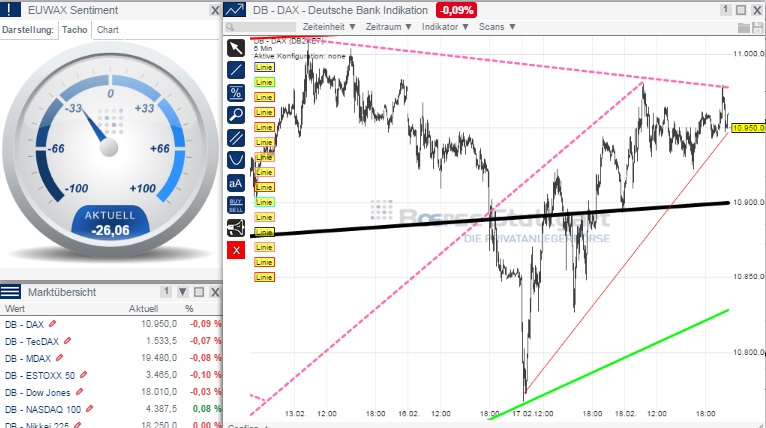This screenshot has width=766, height=428.
Task: Click the AKTUELL -26,06 gauge readout
Action: coord(110,223)
